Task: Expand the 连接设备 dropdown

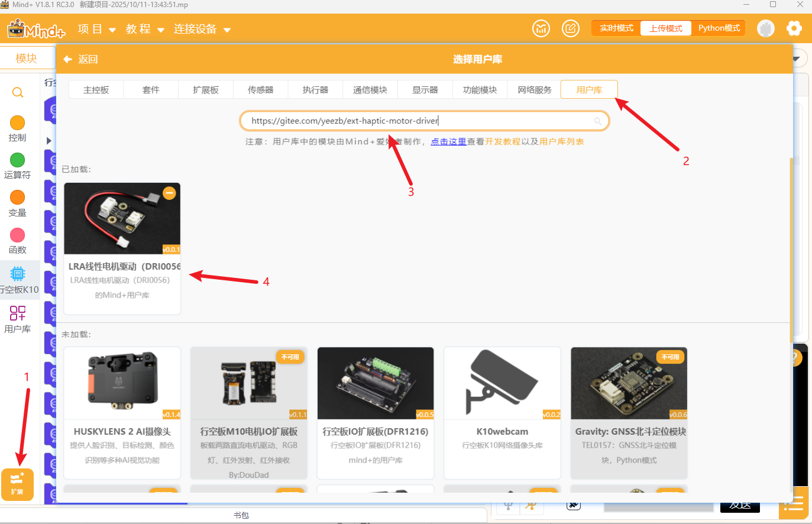Action: 202,29
